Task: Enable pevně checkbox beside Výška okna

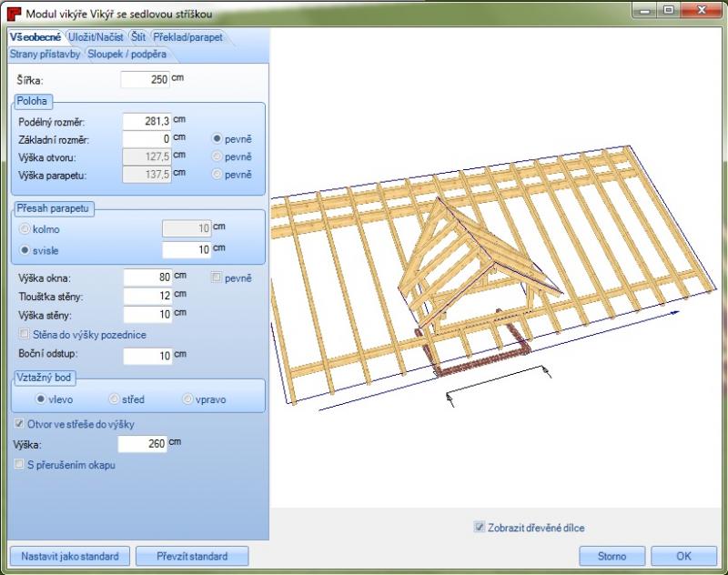Action: (217, 277)
